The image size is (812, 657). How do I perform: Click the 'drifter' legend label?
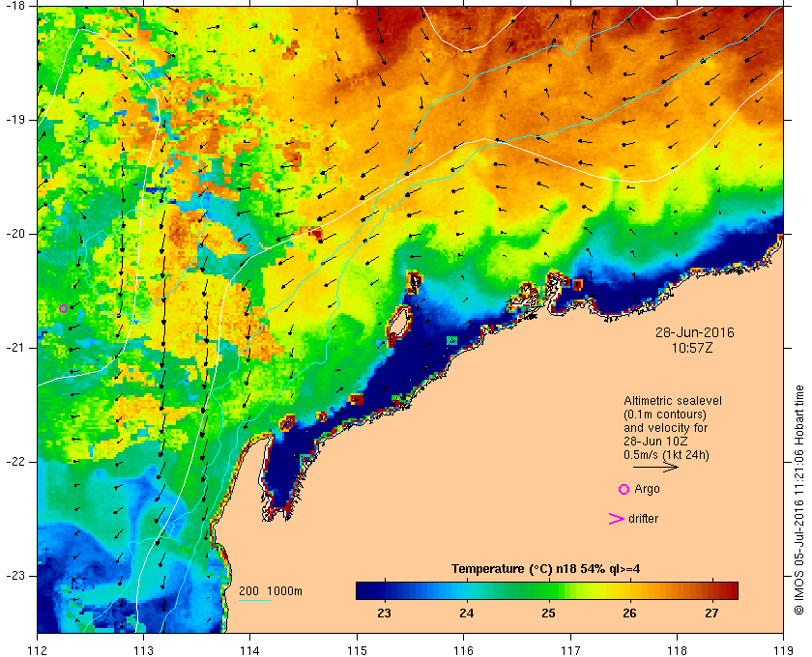tap(643, 518)
